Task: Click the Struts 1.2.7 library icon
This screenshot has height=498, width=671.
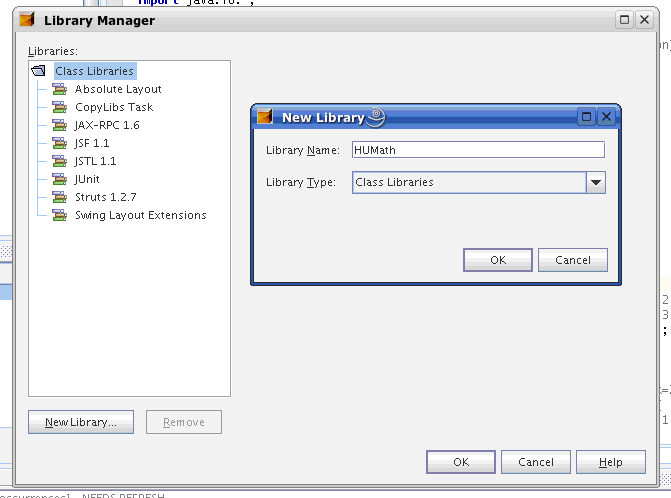Action: tap(59, 197)
